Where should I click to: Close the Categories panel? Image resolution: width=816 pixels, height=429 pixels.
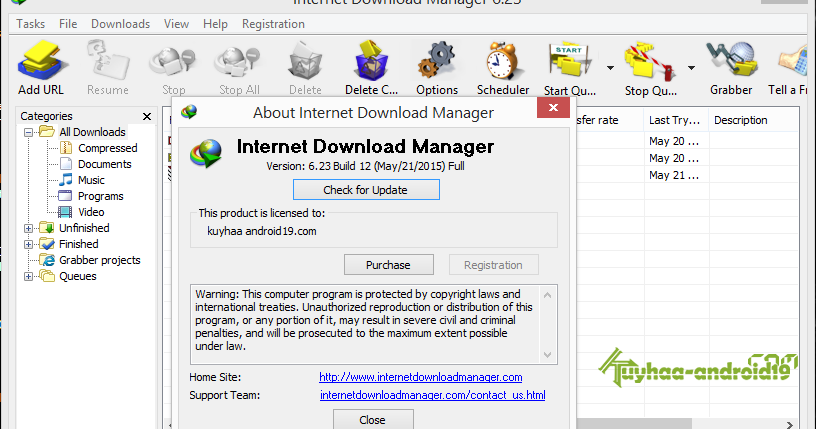pyautogui.click(x=147, y=117)
